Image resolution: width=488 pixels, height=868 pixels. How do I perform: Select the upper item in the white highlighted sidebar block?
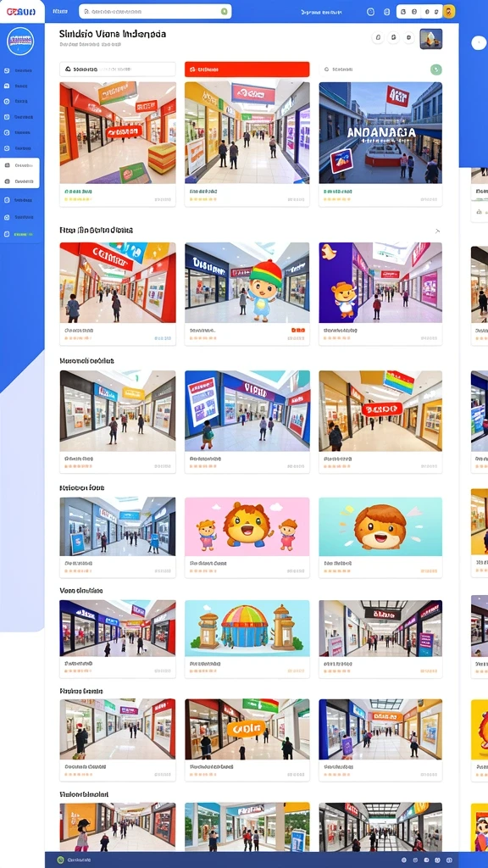19,165
